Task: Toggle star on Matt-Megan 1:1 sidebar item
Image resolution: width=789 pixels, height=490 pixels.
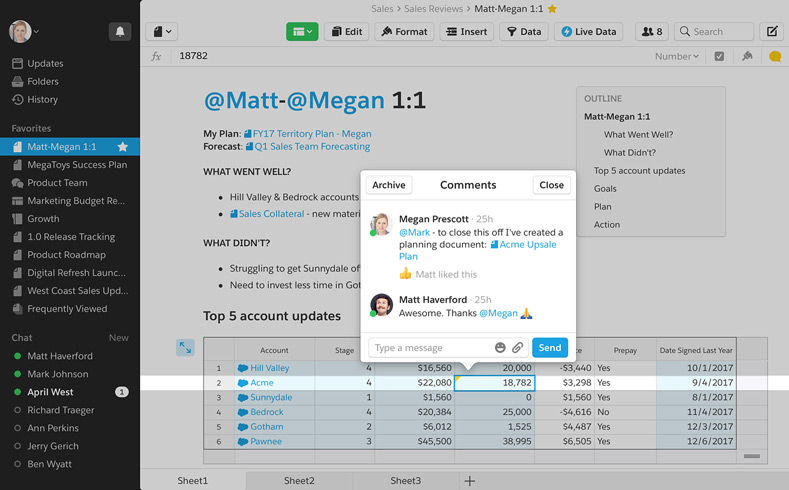Action: tap(122, 146)
